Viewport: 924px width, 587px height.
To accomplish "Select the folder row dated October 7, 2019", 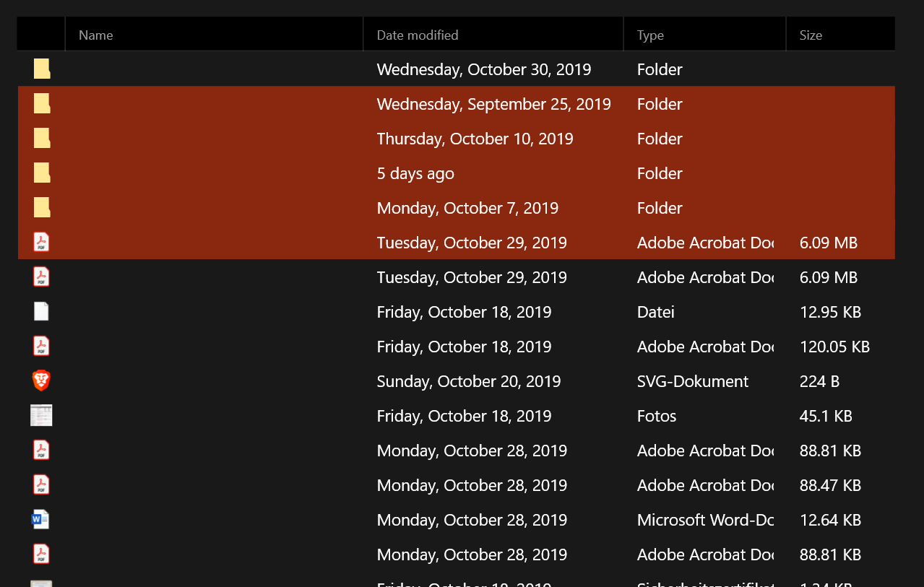I will click(457, 208).
